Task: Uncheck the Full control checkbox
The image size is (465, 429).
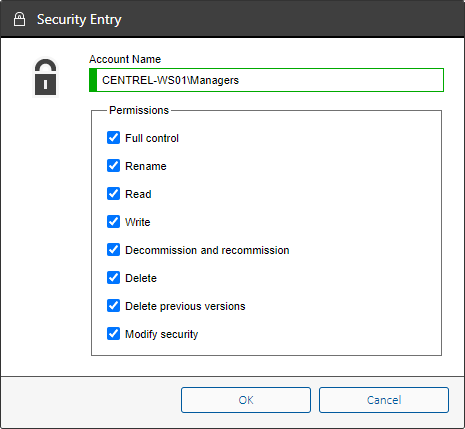Action: click(113, 138)
